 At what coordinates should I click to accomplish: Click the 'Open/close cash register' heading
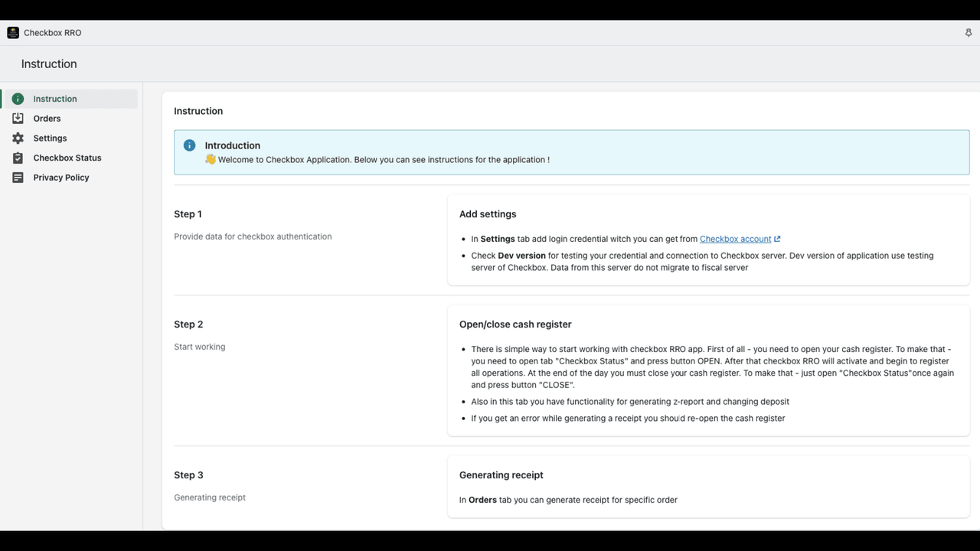click(x=515, y=324)
